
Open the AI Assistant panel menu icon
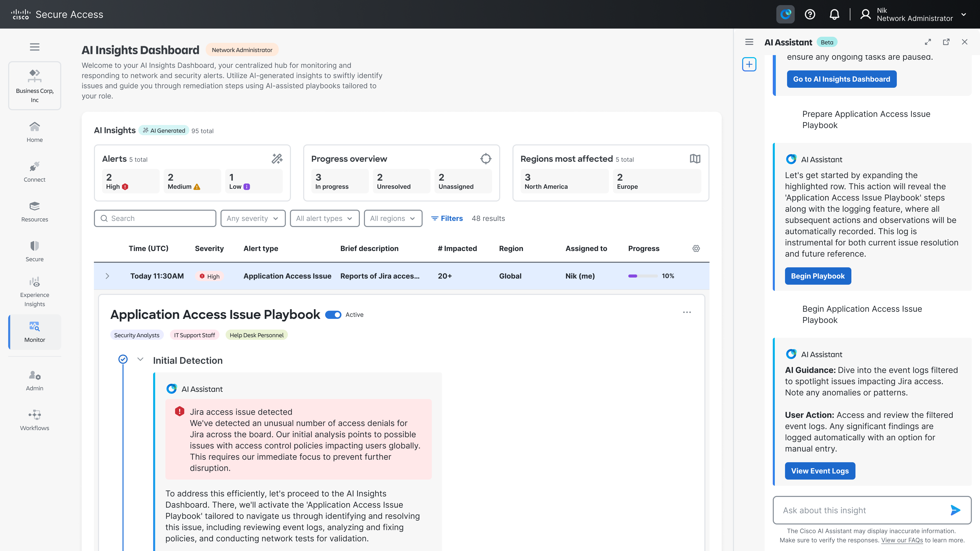749,42
